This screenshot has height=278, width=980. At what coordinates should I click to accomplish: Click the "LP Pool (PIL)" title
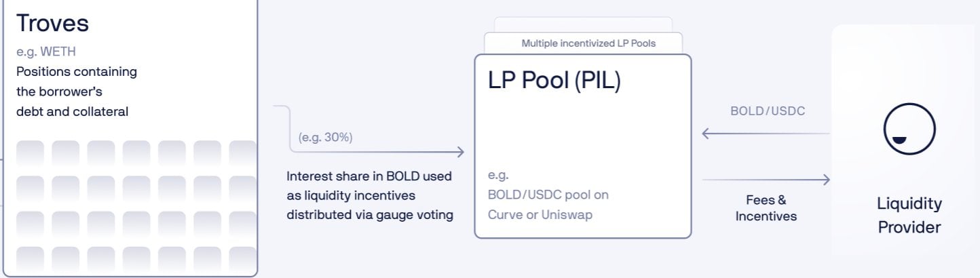click(x=554, y=81)
